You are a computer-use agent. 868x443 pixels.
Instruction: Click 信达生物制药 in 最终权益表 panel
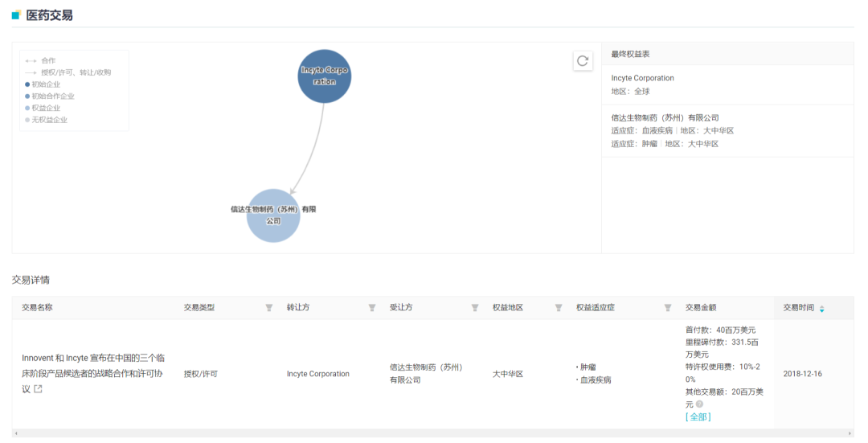pos(665,117)
